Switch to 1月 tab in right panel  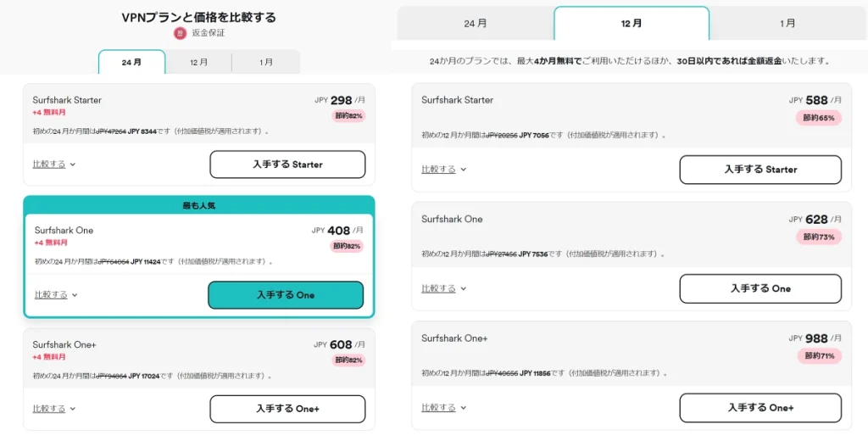[787, 23]
